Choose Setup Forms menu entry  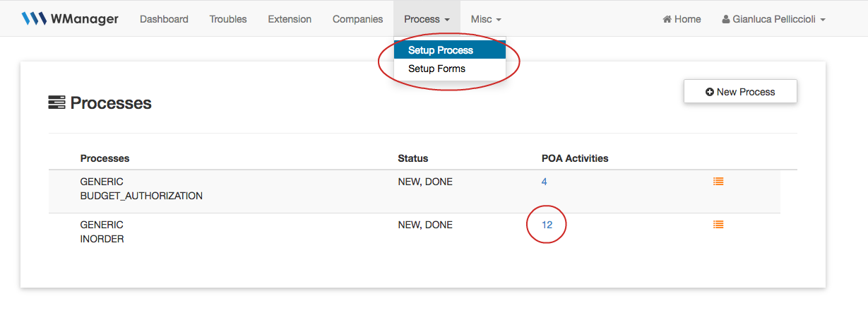click(436, 69)
